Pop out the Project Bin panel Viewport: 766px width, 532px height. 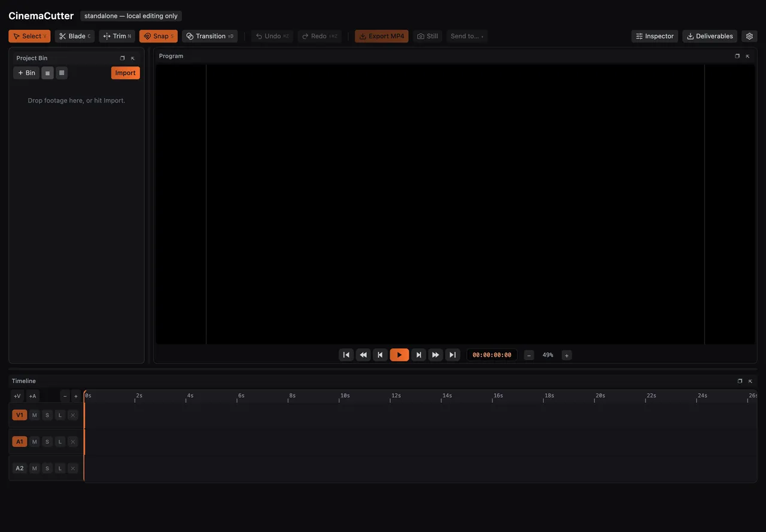coord(123,58)
